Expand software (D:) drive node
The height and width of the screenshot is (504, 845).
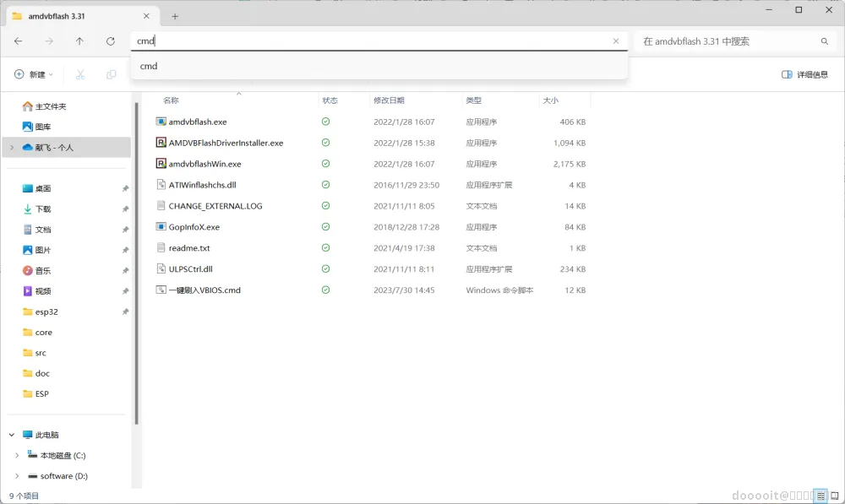tap(17, 476)
